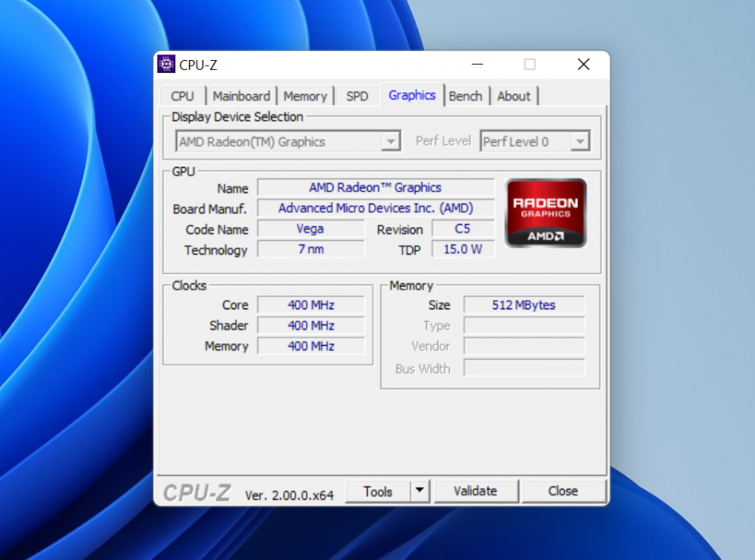Click the Board Manuf. label
The image size is (755, 560).
209,209
